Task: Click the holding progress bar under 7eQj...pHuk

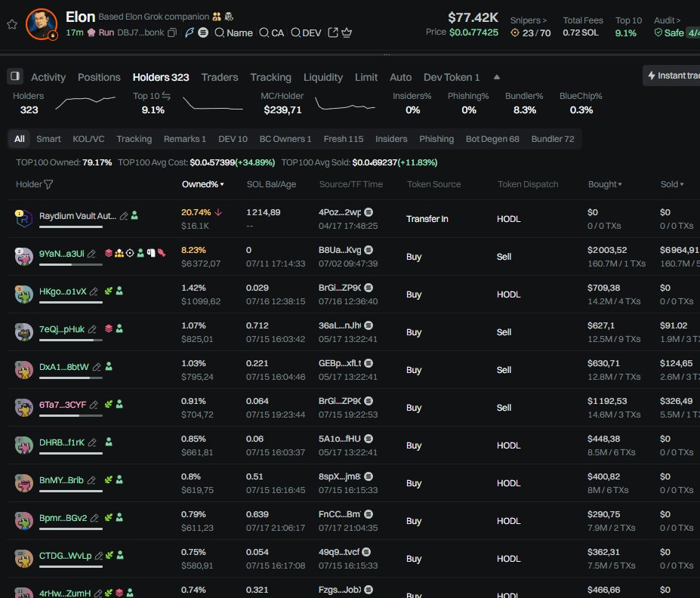Action: pos(71,340)
